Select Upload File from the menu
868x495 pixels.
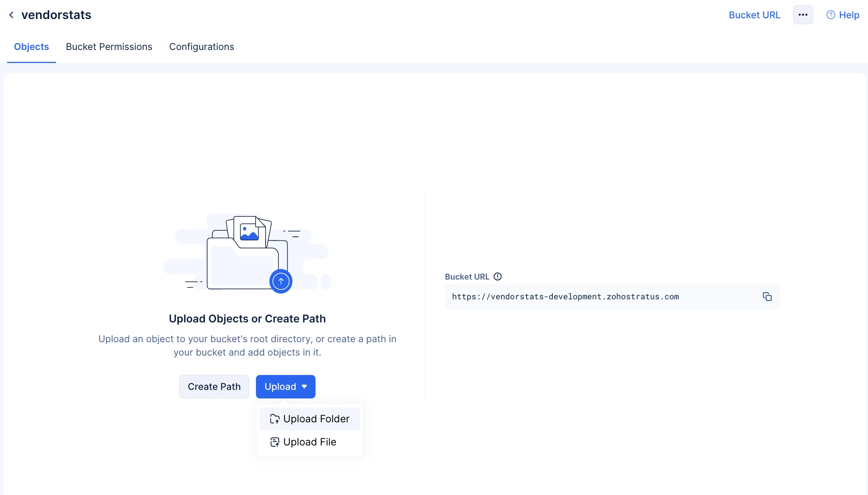point(310,442)
